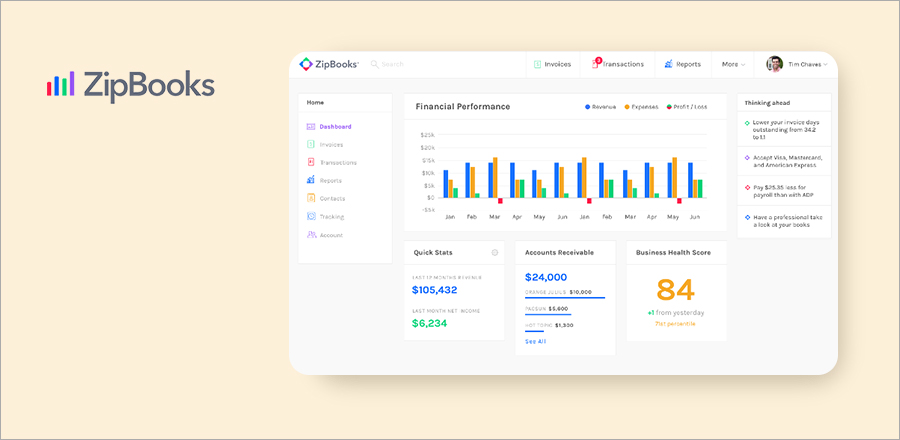This screenshot has height=440, width=900.
Task: Click the Contacts sidebar icon
Action: [x=311, y=198]
